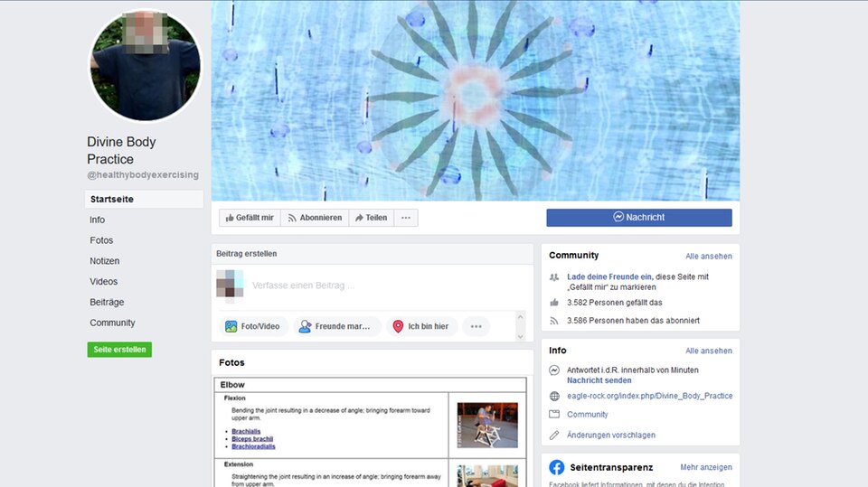Image resolution: width=868 pixels, height=487 pixels.
Task: Tag friends with Freunde markieren button
Action: [336, 326]
